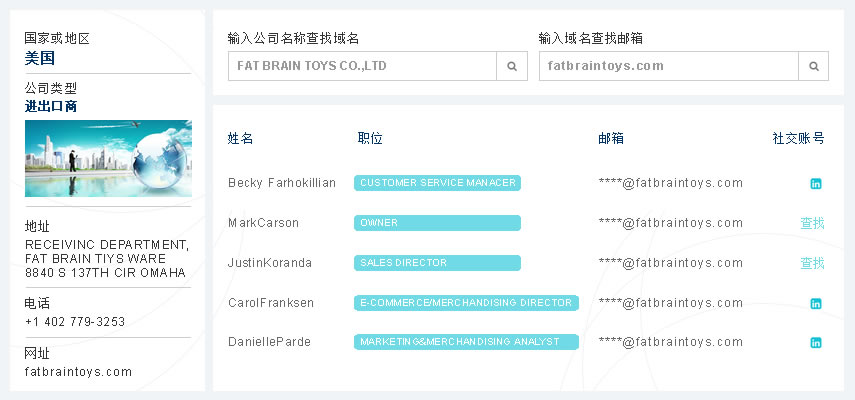The height and width of the screenshot is (400, 855).
Task: Open Becky Farhokillian's LinkedIn icon
Action: click(816, 183)
